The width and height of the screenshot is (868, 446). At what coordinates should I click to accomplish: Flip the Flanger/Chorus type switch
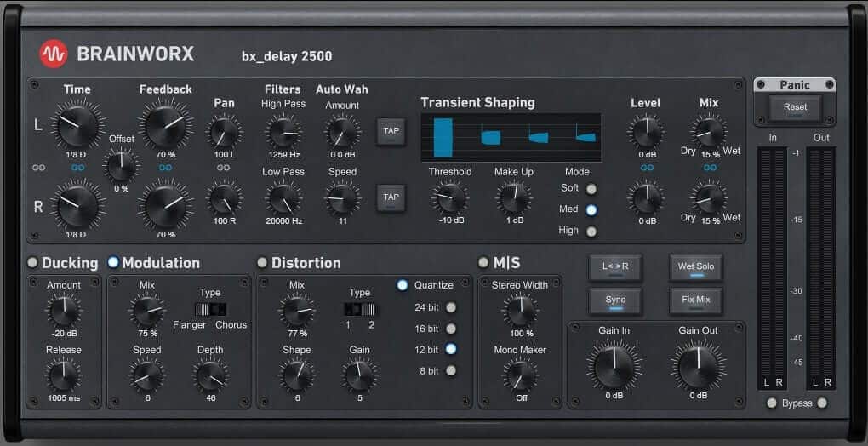[x=211, y=310]
